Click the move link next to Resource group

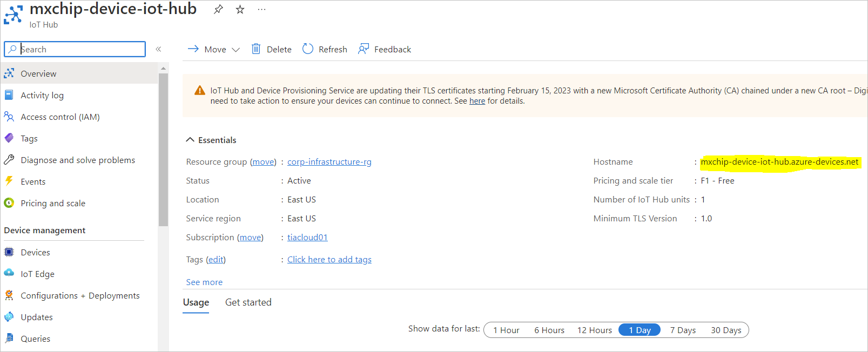[x=263, y=162]
